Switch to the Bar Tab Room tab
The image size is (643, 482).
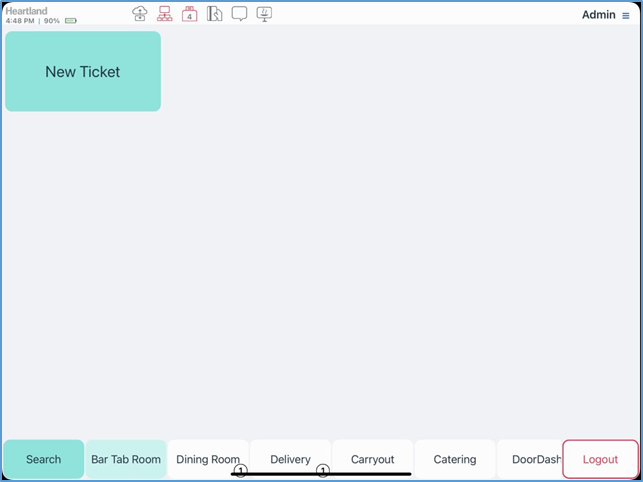126,459
